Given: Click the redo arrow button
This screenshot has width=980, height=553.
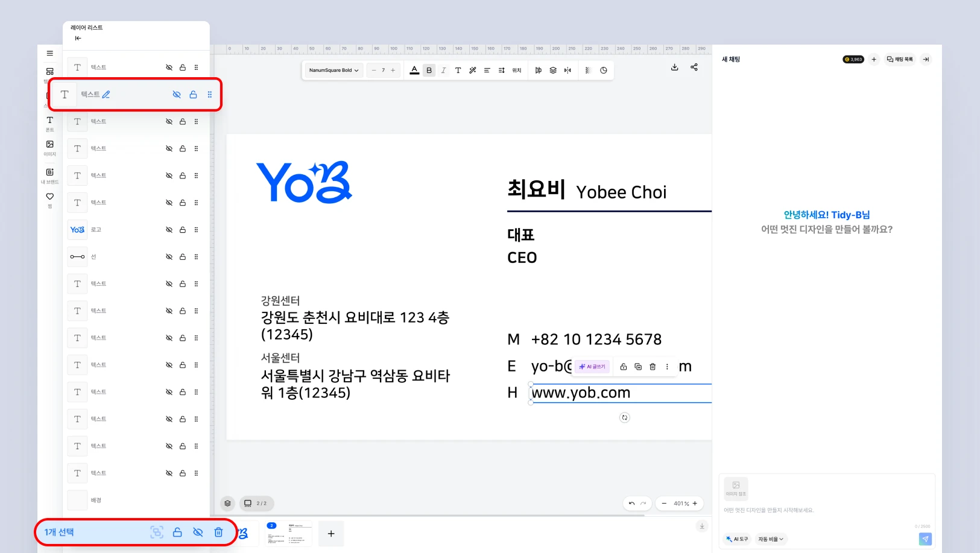Looking at the screenshot, I should pos(643,504).
